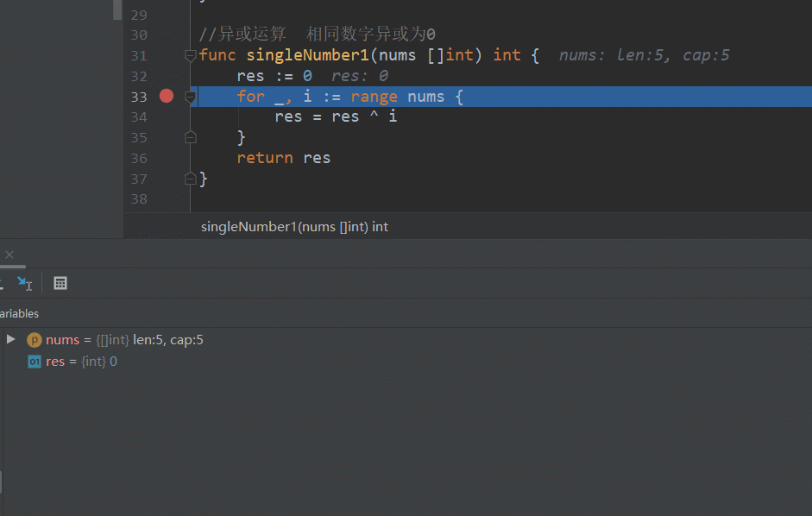The image size is (812, 516).
Task: Click the vertical scrollbar thumb at top left
Action: point(116,10)
